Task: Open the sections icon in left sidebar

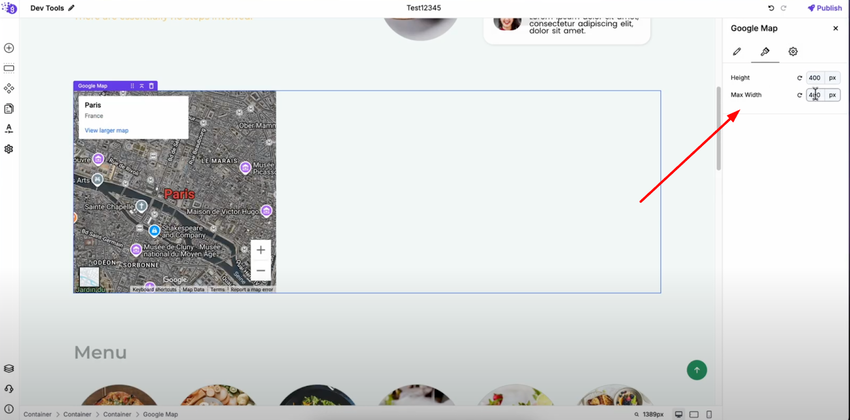Action: (9, 68)
